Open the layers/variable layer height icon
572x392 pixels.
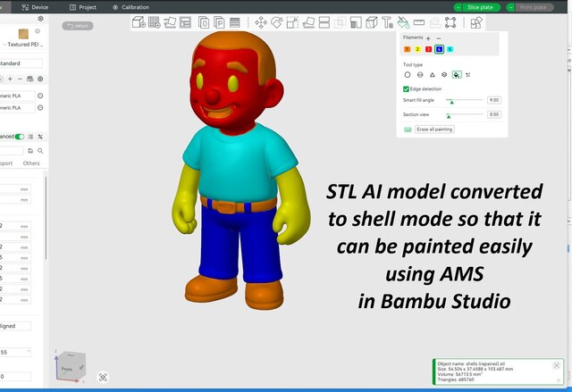(235, 22)
